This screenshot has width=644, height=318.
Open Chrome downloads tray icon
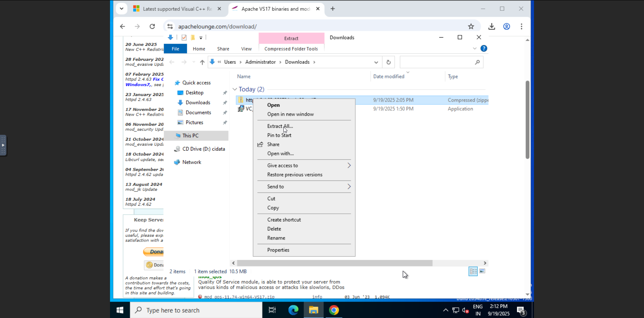492,26
